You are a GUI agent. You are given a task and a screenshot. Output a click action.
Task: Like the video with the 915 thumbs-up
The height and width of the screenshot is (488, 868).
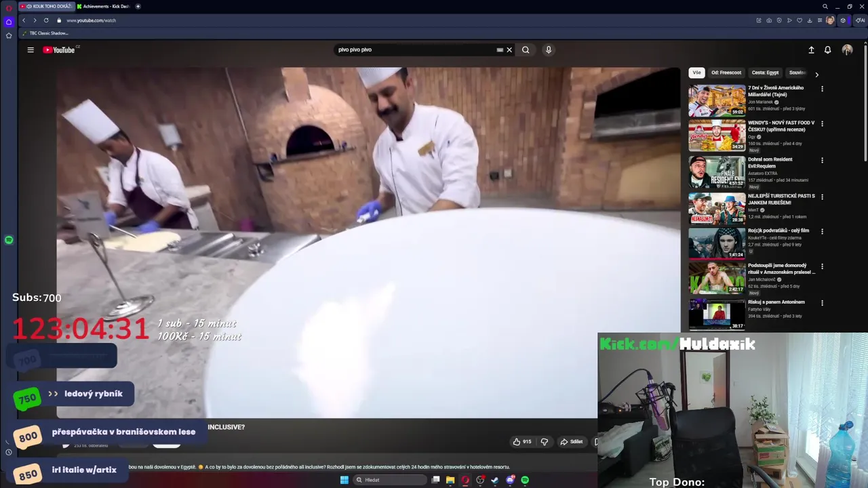pos(522,442)
